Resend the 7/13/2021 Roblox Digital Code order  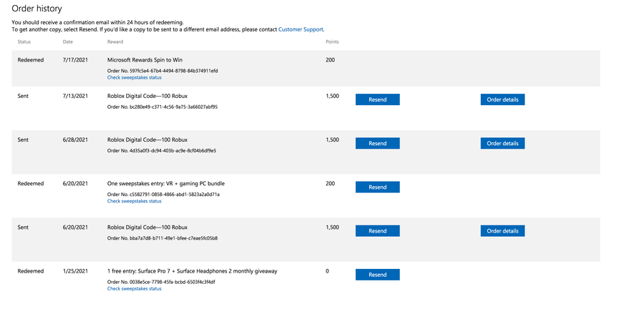click(377, 99)
